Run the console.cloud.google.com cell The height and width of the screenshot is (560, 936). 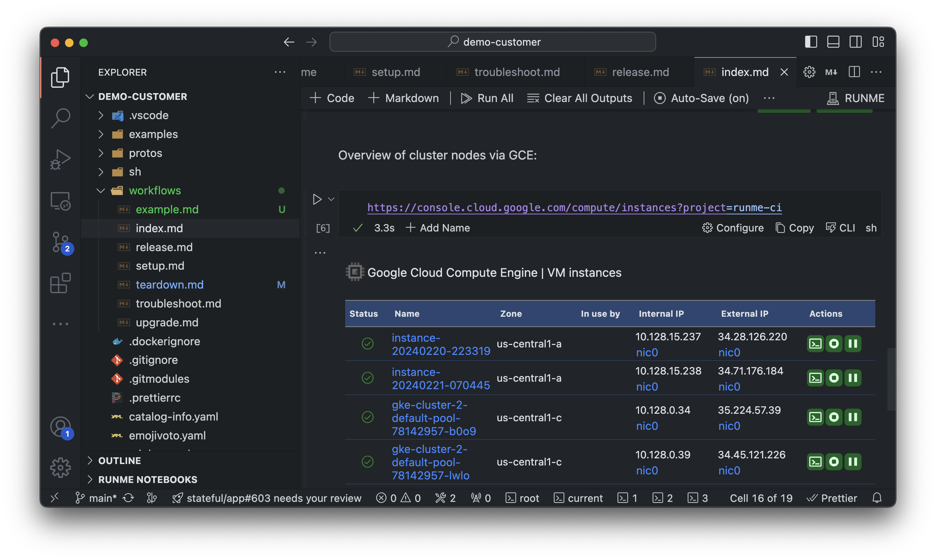click(x=317, y=199)
